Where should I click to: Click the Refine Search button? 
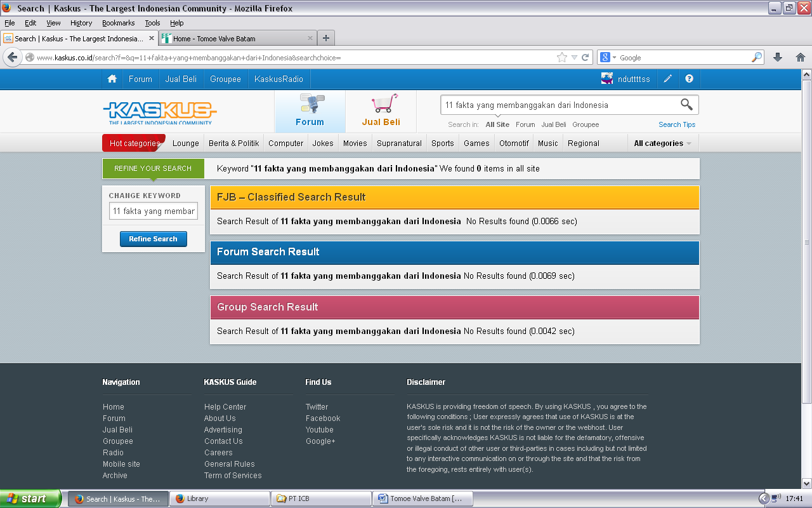[x=154, y=239]
